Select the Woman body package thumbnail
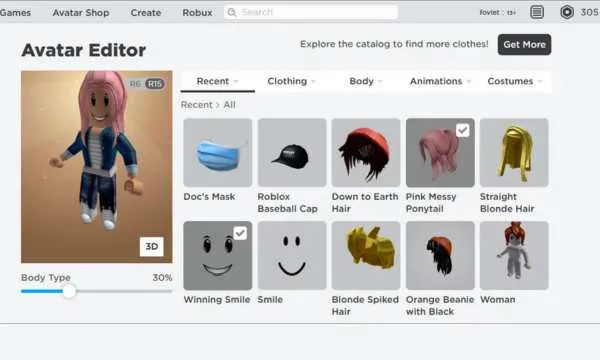 pyautogui.click(x=514, y=255)
